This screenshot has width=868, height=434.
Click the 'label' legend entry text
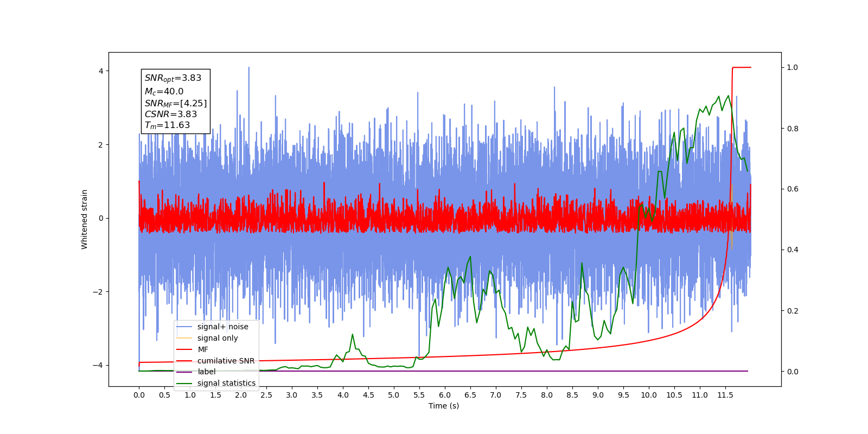click(x=206, y=372)
